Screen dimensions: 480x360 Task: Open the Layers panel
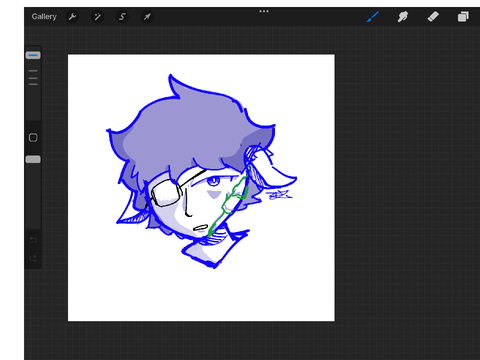(x=463, y=16)
